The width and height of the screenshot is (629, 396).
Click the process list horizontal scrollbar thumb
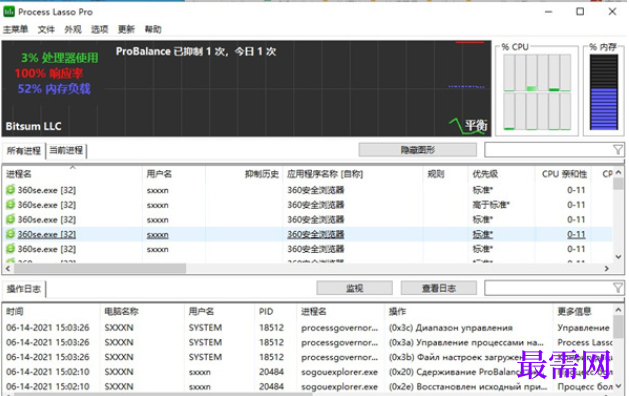pyautogui.click(x=99, y=268)
